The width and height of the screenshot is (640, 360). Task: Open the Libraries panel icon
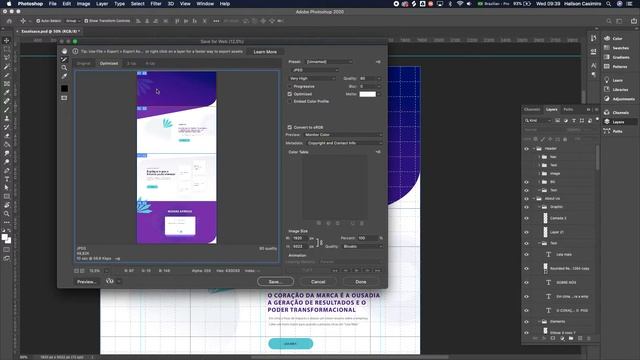point(607,89)
